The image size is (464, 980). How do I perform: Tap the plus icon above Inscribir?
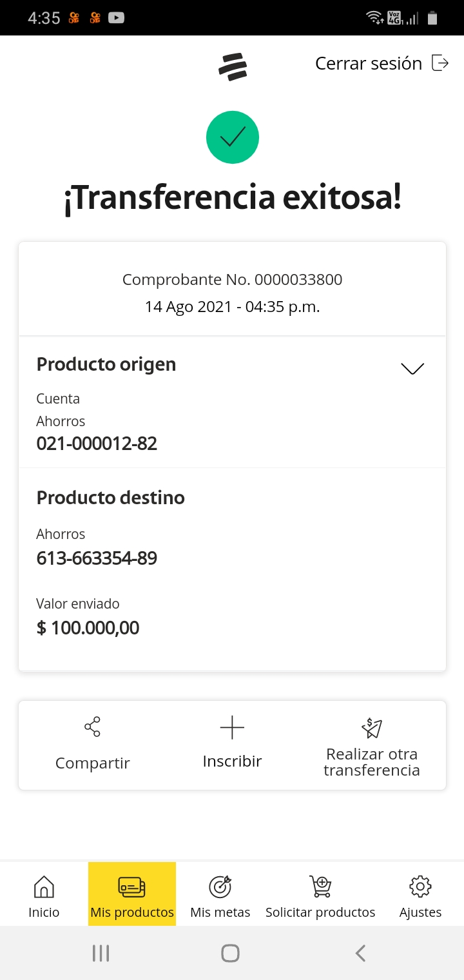[x=232, y=728]
